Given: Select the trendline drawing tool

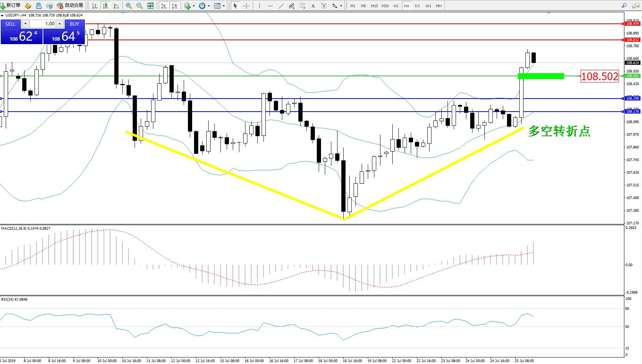Looking at the screenshot, I should click(x=281, y=6).
